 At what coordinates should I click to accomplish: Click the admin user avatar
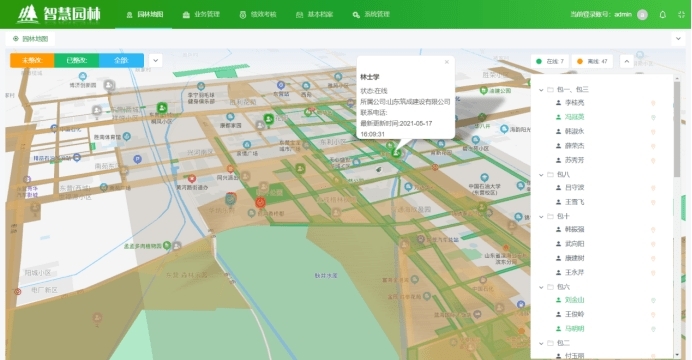tap(643, 15)
